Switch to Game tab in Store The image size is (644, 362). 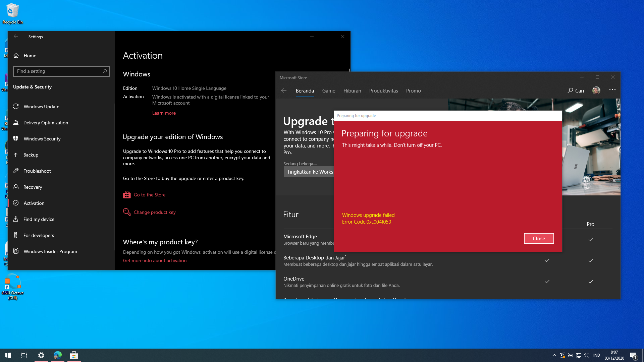(x=329, y=91)
